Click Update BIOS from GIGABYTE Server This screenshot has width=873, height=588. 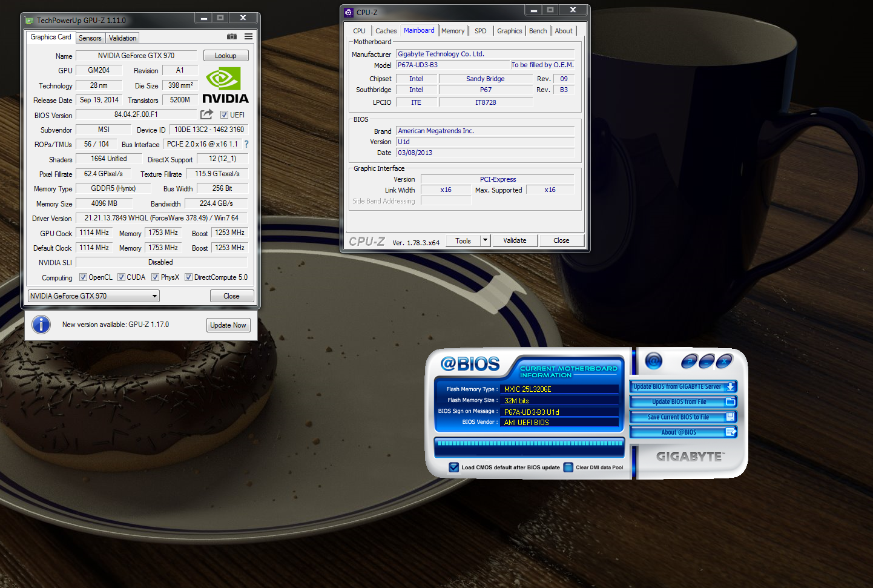(684, 386)
